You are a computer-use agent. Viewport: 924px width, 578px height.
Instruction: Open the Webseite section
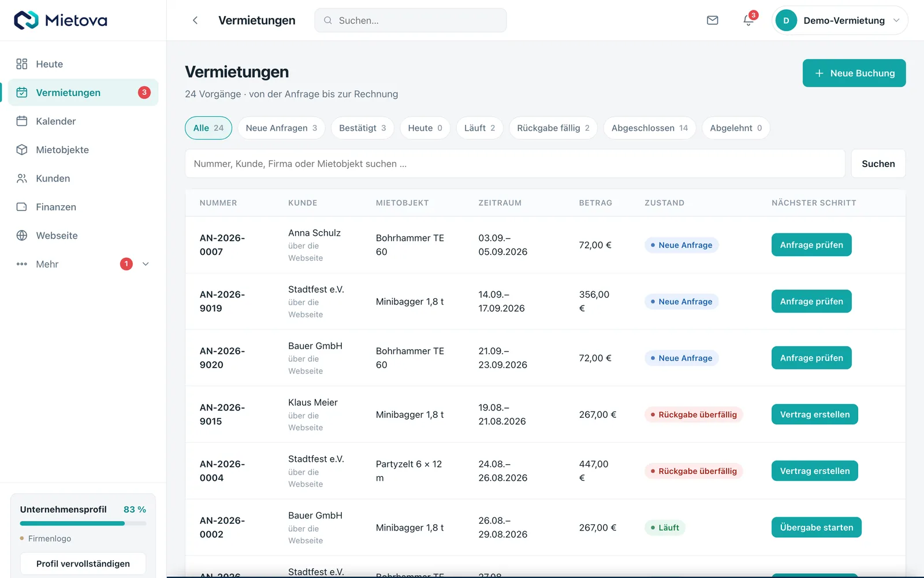83,236
